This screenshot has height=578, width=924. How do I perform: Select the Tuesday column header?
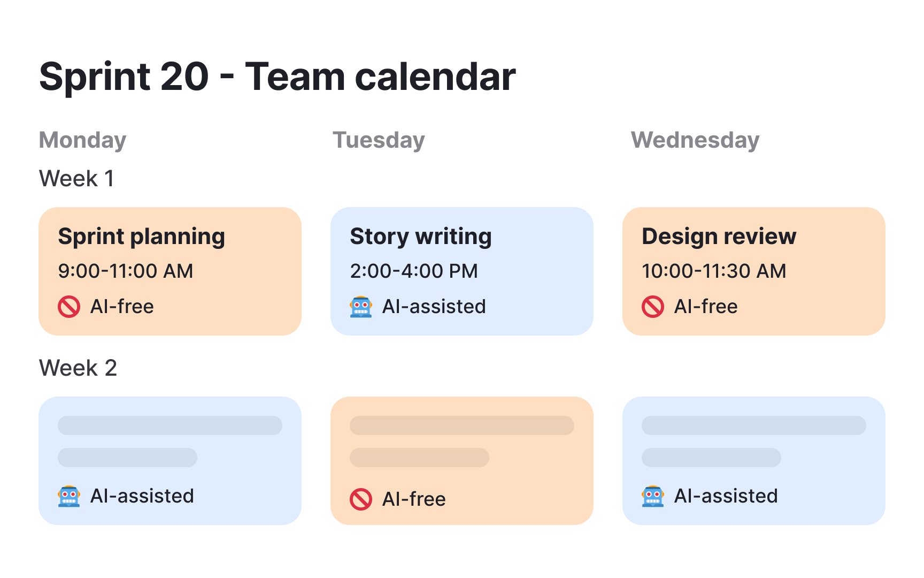click(379, 140)
